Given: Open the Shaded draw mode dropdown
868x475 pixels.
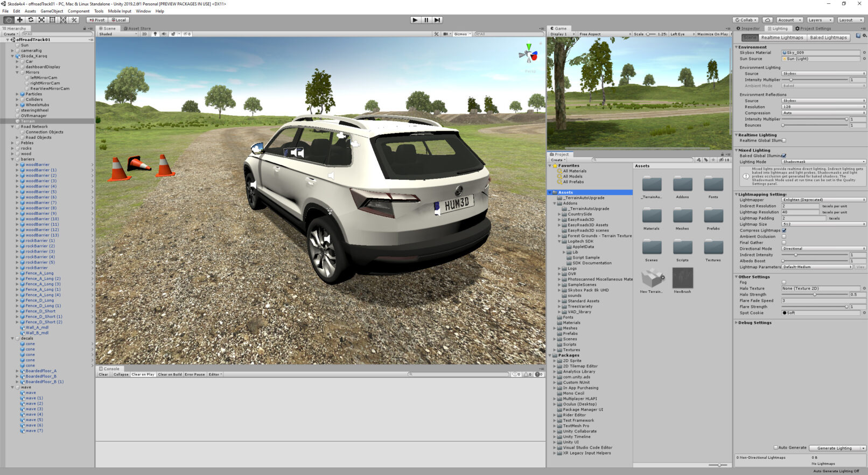Looking at the screenshot, I should tap(118, 34).
